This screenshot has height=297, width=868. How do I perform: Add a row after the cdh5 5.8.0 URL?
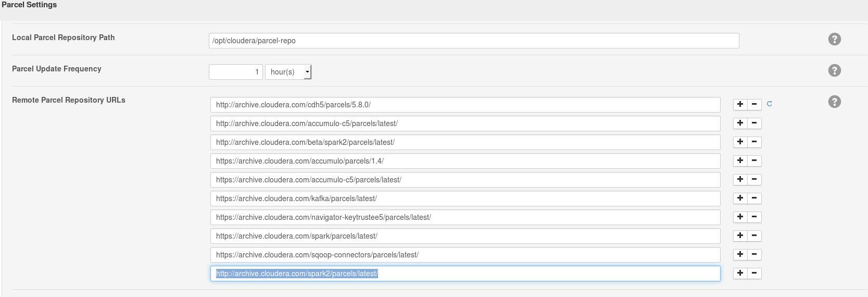point(740,104)
